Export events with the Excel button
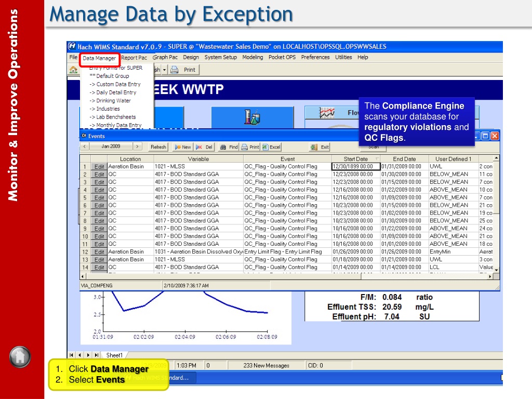Viewport: 532px width, 399px height. [271, 147]
